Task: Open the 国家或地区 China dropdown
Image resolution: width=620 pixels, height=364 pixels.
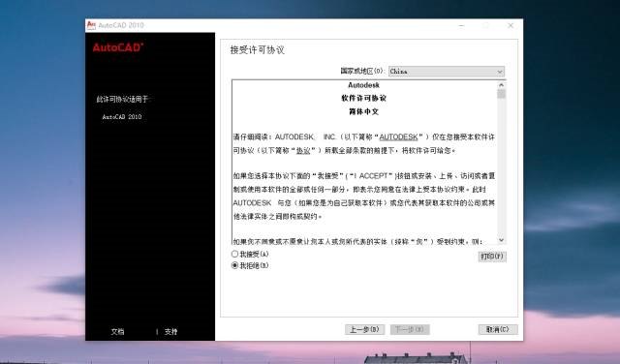Action: (447, 72)
